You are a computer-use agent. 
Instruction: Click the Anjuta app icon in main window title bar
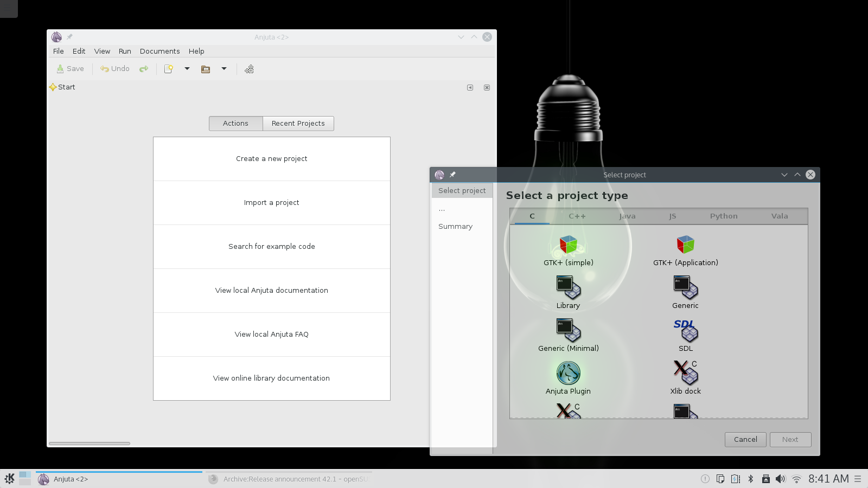[56, 37]
